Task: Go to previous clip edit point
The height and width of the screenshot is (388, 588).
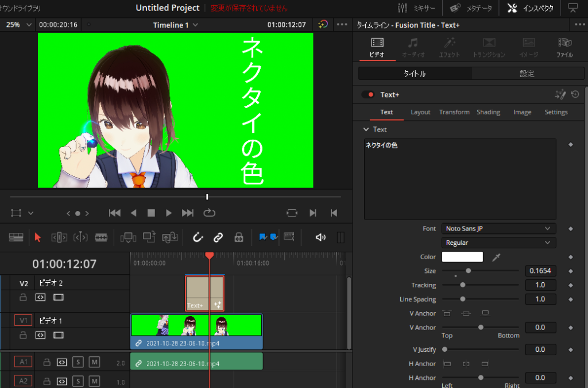Action: [334, 213]
